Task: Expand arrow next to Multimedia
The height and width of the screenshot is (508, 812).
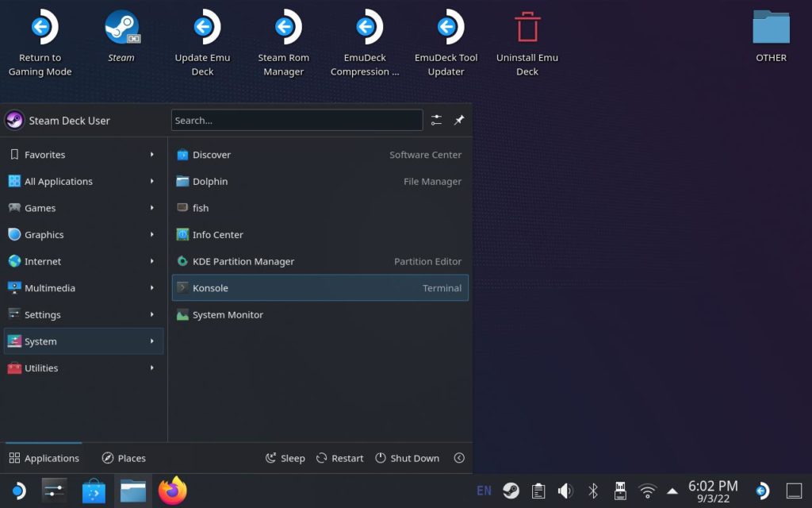Action: tap(151, 287)
